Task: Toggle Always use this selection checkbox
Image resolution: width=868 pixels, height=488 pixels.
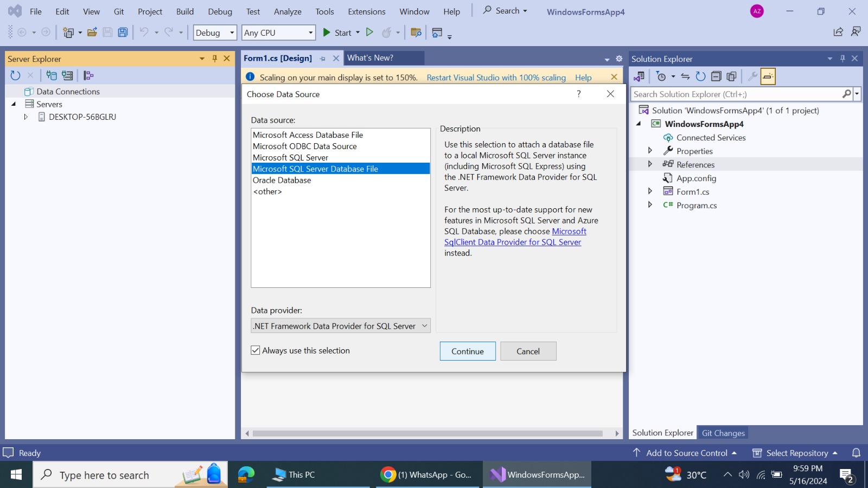Action: point(256,350)
